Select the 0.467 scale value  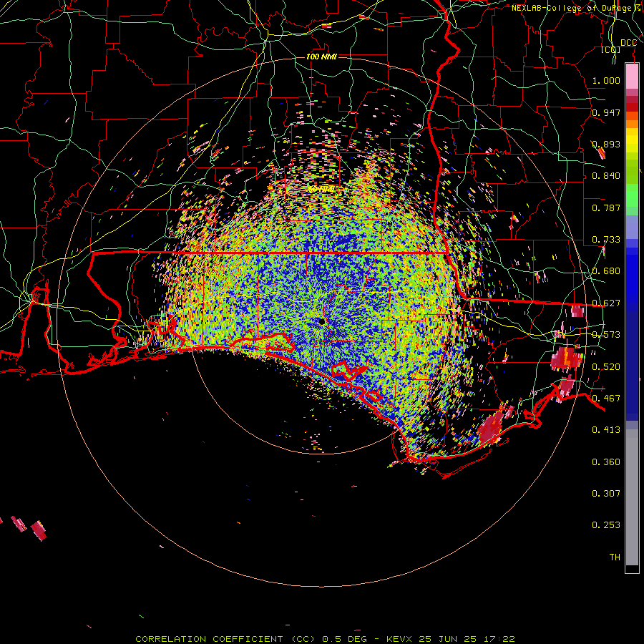pyautogui.click(x=606, y=399)
